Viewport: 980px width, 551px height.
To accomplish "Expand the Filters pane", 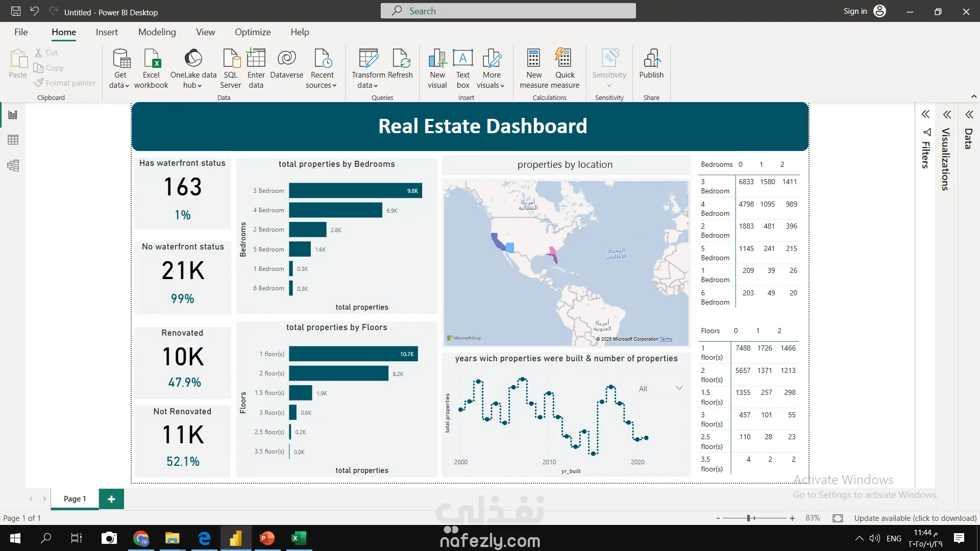I will [925, 114].
